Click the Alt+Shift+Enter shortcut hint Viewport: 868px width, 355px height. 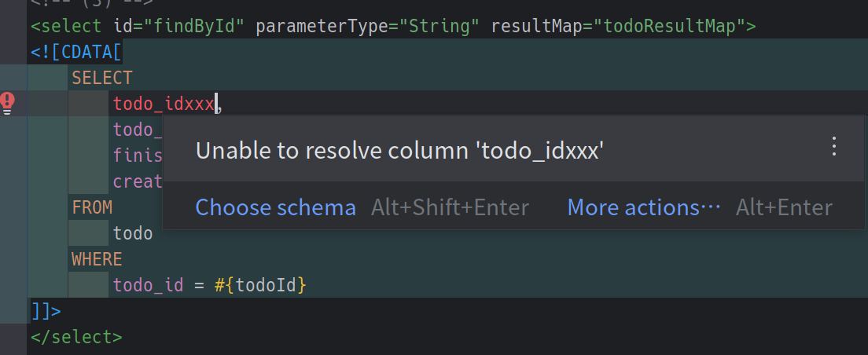[451, 207]
